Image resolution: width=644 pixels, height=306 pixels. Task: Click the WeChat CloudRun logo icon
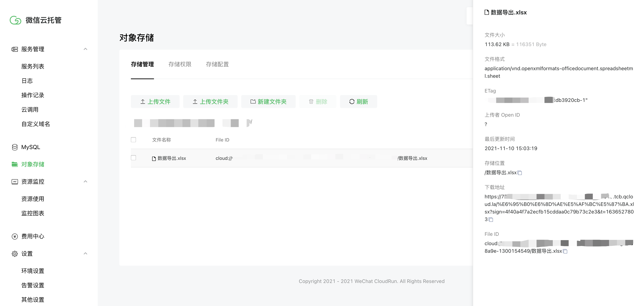click(x=16, y=20)
